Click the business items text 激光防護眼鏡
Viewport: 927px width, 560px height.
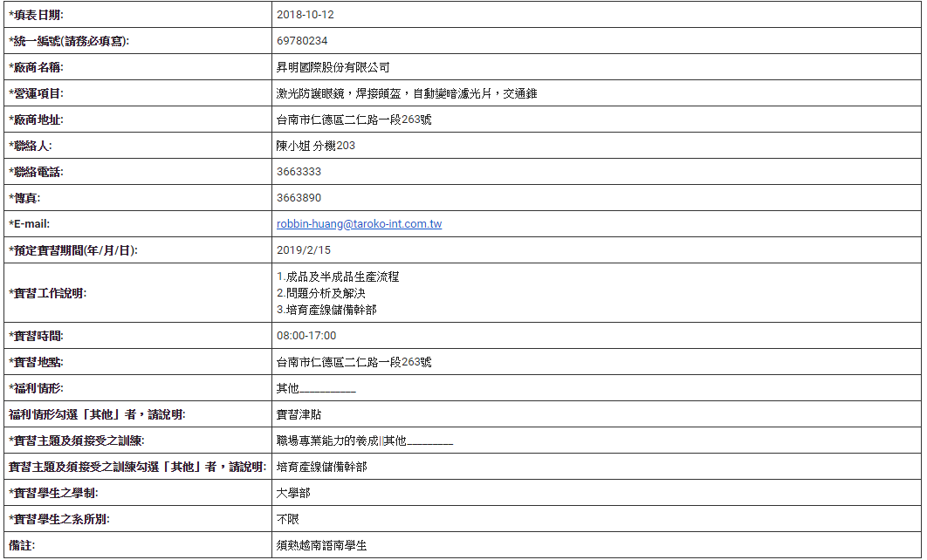click(311, 93)
